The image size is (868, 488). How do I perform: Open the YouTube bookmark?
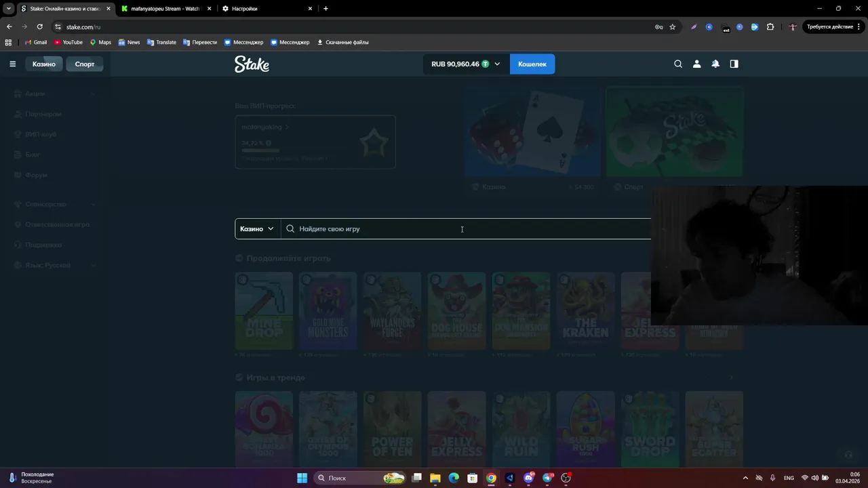coord(68,42)
